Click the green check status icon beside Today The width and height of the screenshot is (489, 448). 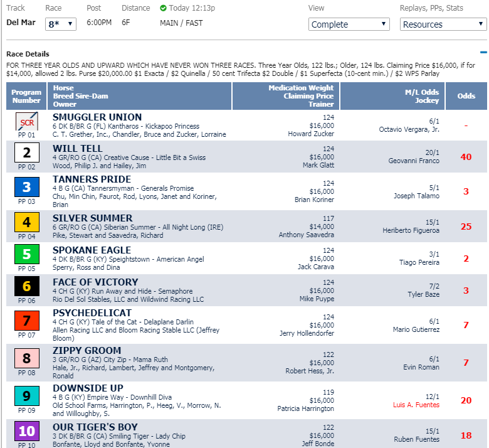point(164,8)
